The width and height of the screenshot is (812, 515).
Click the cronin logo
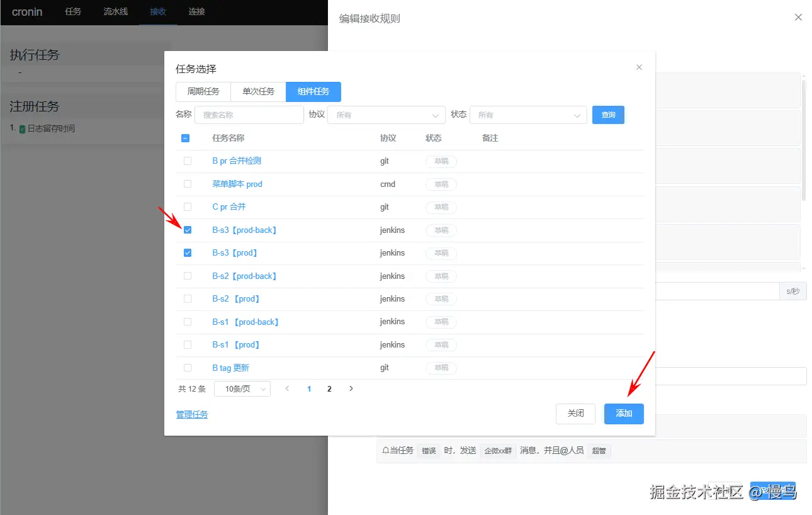point(26,11)
